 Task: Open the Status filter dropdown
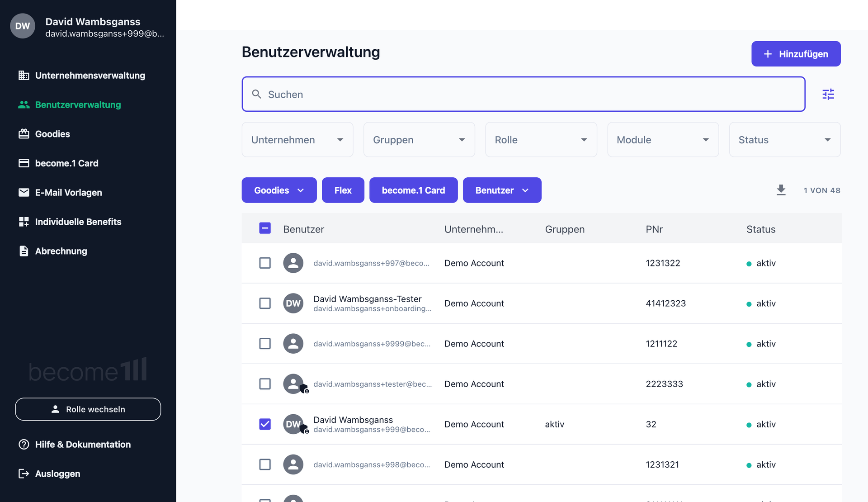pos(784,140)
